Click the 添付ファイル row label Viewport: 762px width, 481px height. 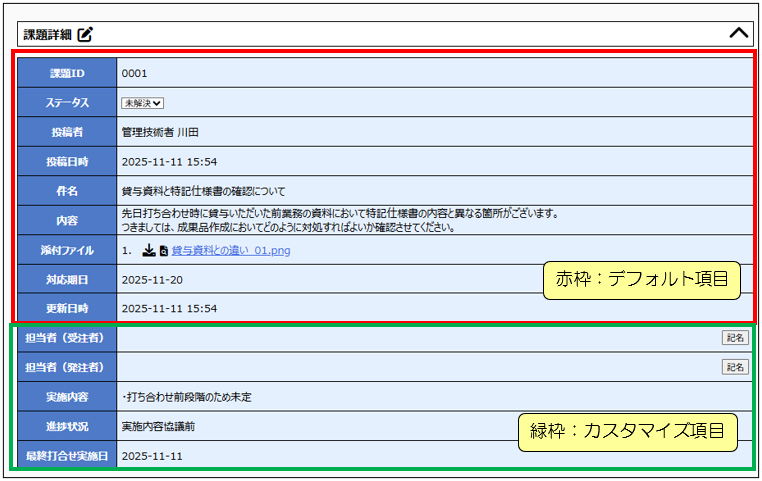67,250
